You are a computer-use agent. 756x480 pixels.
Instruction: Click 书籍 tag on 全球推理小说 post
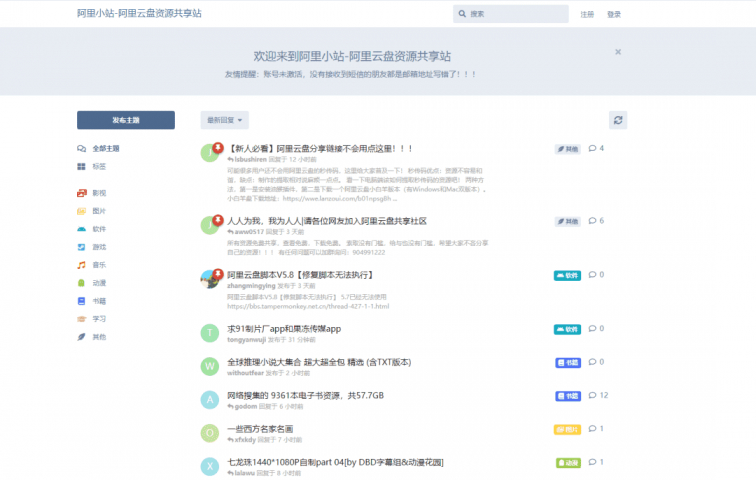click(x=568, y=362)
